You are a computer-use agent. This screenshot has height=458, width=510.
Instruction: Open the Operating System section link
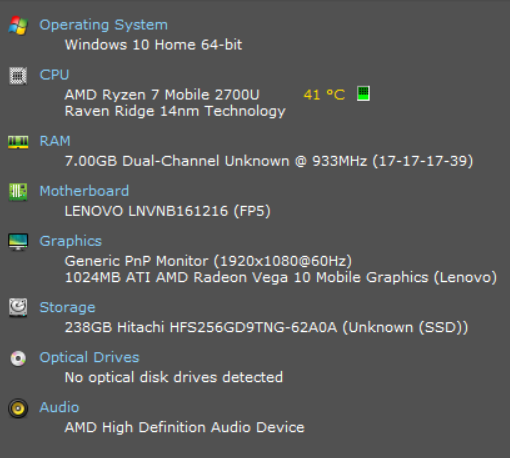pyautogui.click(x=103, y=25)
